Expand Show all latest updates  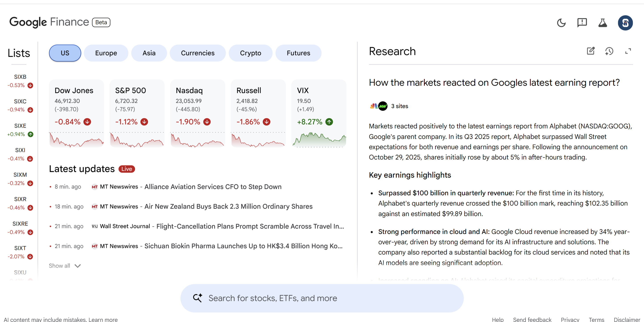tap(64, 266)
